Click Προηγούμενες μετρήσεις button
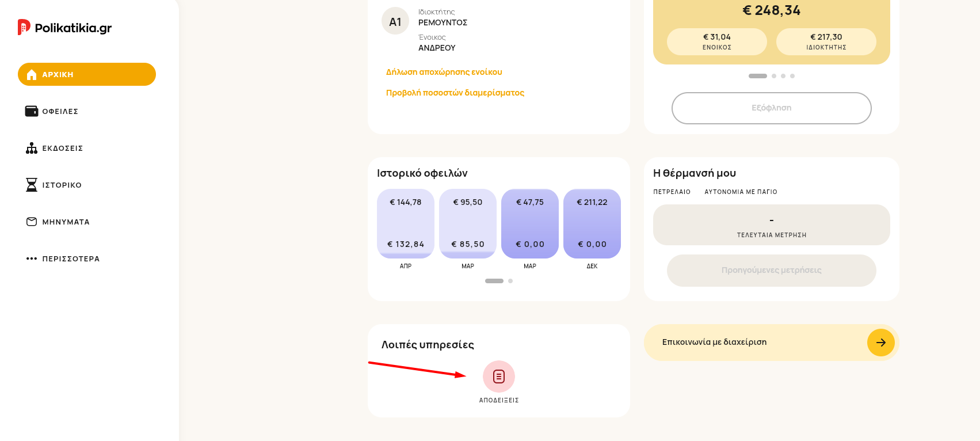Image resolution: width=980 pixels, height=441 pixels. tap(772, 271)
